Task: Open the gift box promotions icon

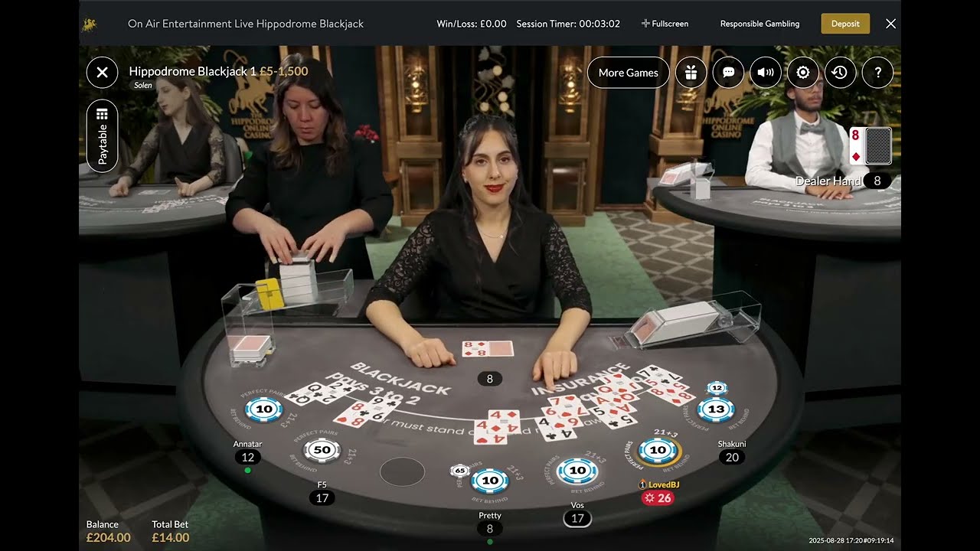Action: pos(691,73)
